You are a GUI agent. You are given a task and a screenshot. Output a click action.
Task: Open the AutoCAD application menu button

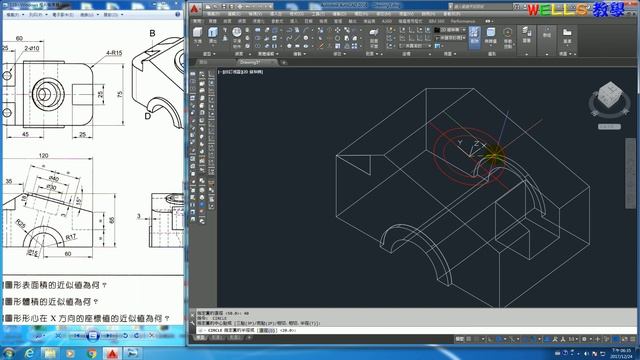tap(195, 9)
